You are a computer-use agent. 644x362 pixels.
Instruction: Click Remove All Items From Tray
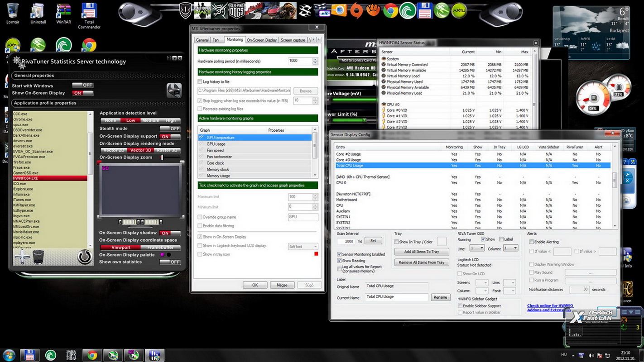(422, 262)
